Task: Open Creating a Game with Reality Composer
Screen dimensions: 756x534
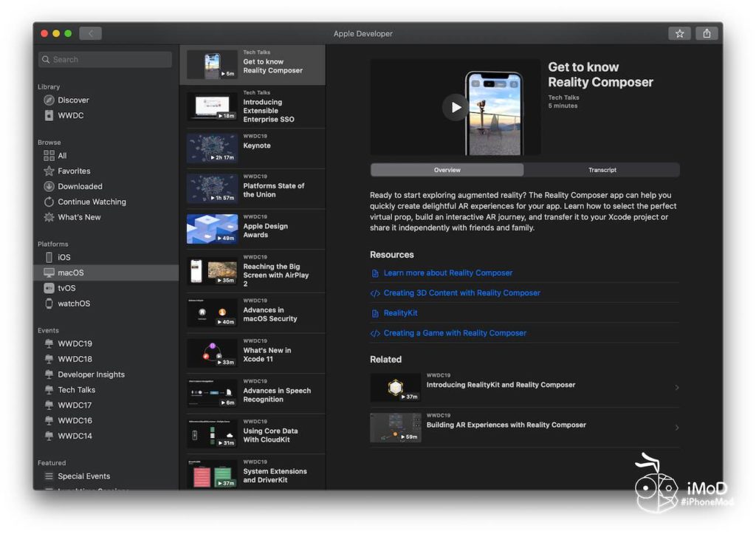Action: click(455, 333)
